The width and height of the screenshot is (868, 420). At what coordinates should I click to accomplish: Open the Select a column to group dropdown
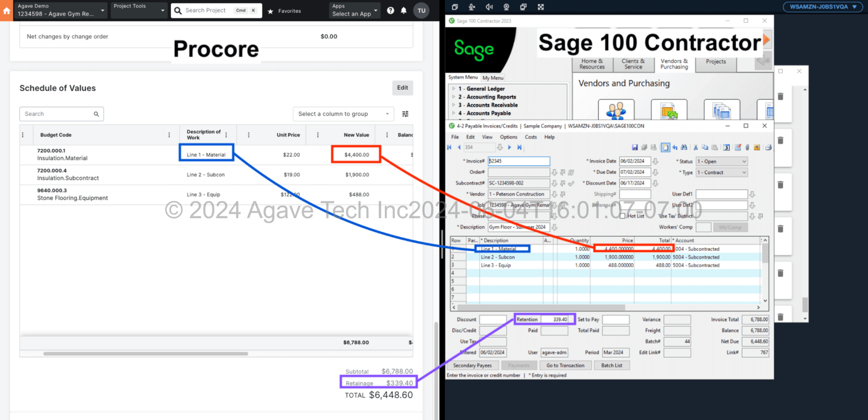point(343,114)
